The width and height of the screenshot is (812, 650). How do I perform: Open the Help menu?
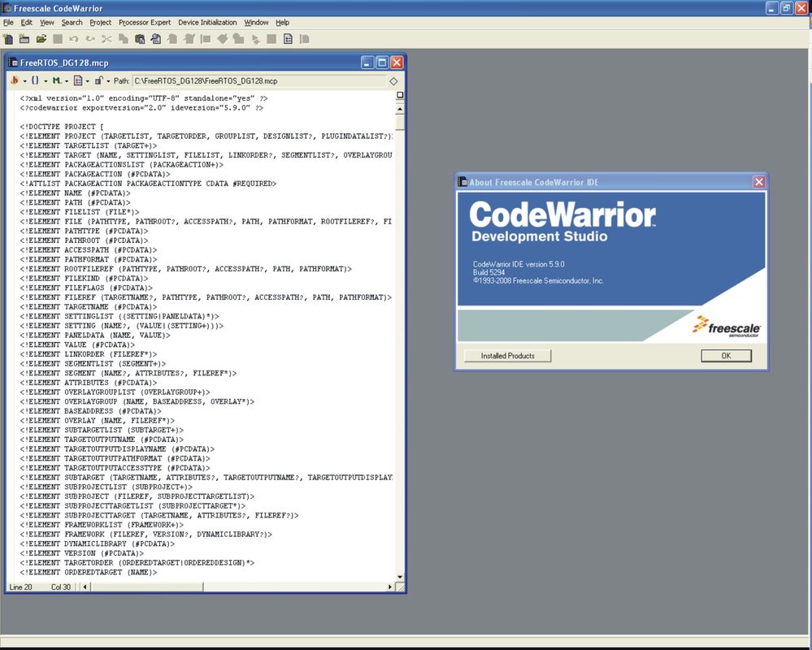click(x=282, y=22)
